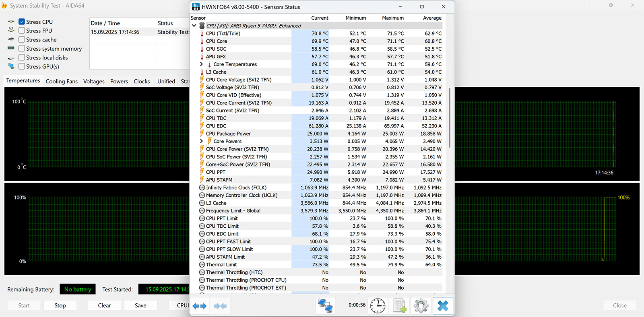
Task: Click the lightning icon beside APU STAPM
Action: coord(202,180)
